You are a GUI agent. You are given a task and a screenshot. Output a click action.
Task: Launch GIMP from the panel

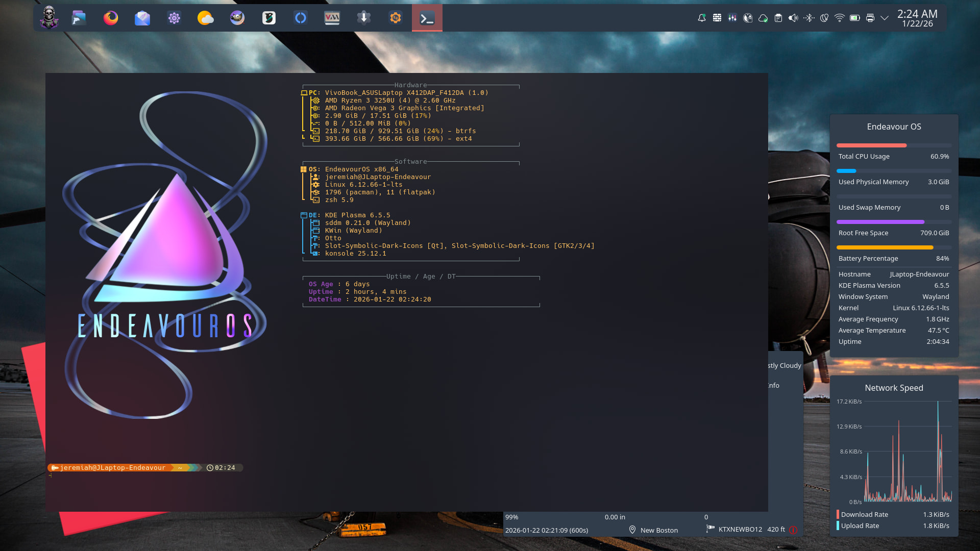[237, 18]
